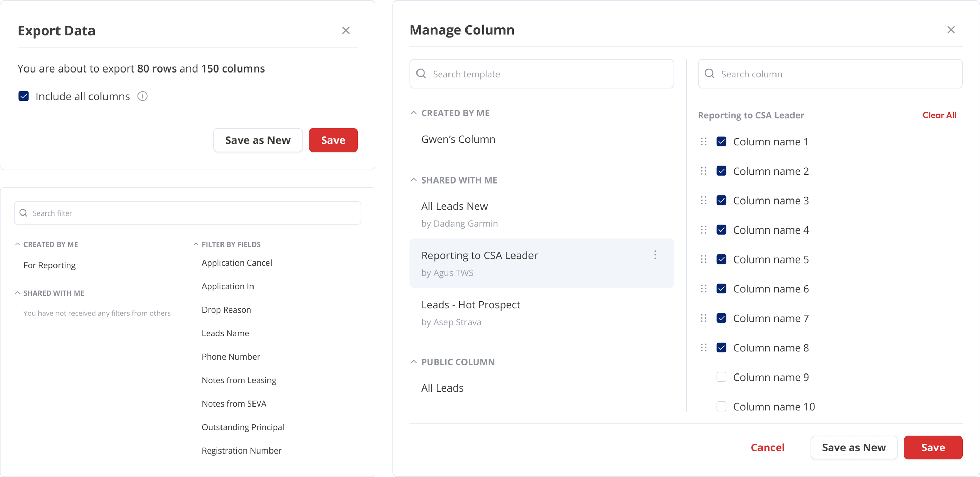Collapse the PUBLIC COLUMN section
980x477 pixels.
click(x=414, y=361)
